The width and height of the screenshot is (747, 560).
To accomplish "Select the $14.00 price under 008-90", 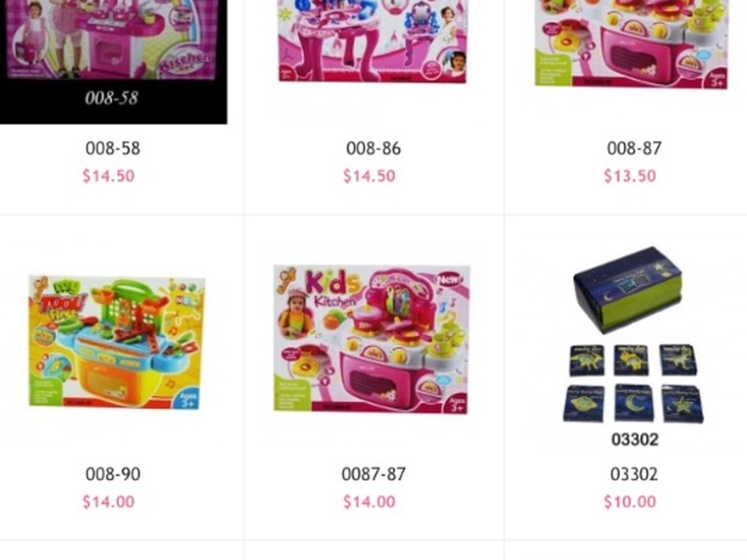I will [x=108, y=502].
